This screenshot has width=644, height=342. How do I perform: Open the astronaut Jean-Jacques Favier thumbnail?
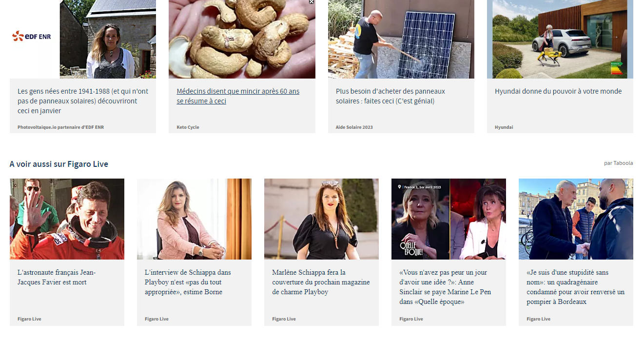67,219
